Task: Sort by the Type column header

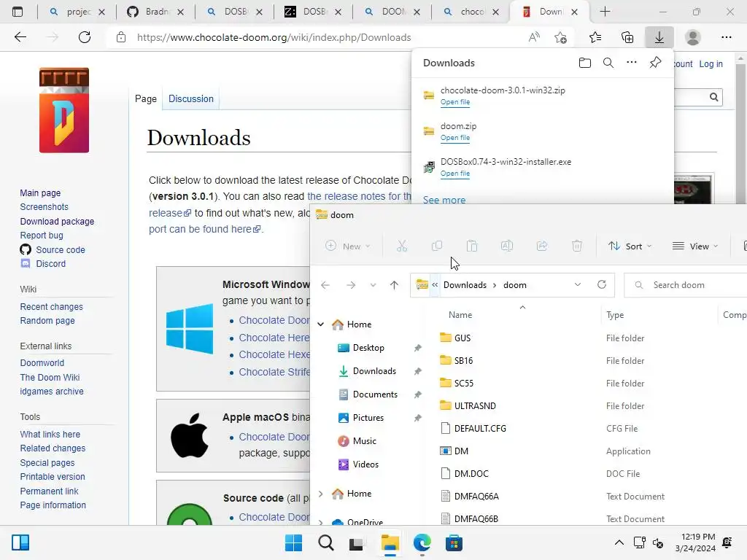Action: 615,315
